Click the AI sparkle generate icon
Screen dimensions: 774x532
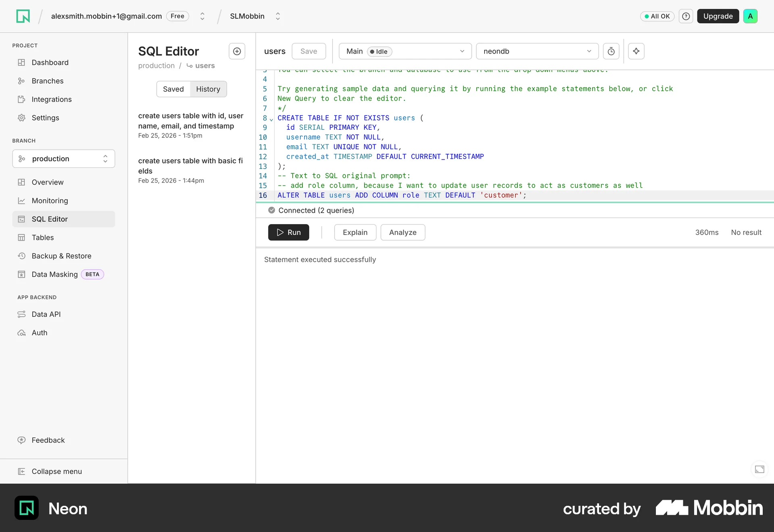click(x=636, y=51)
